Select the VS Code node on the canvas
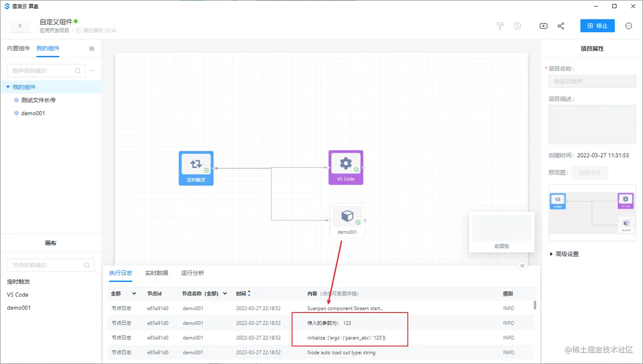Screen dimensions: 643x364 pos(346,167)
